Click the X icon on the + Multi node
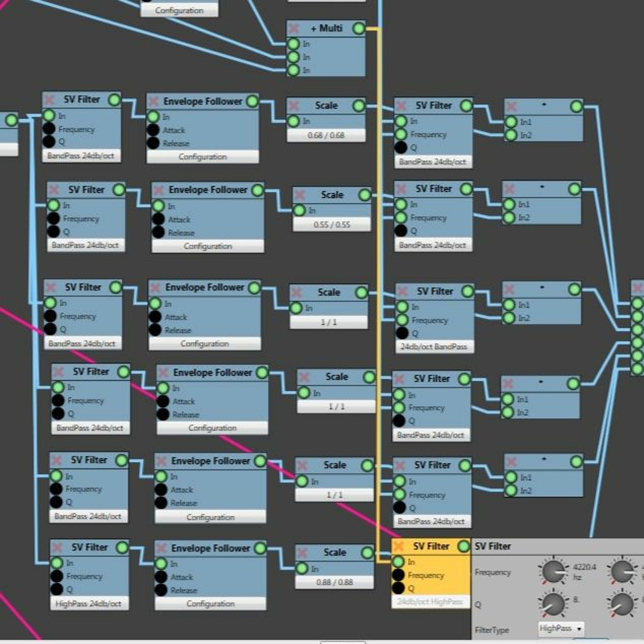644x644 pixels. tap(294, 28)
